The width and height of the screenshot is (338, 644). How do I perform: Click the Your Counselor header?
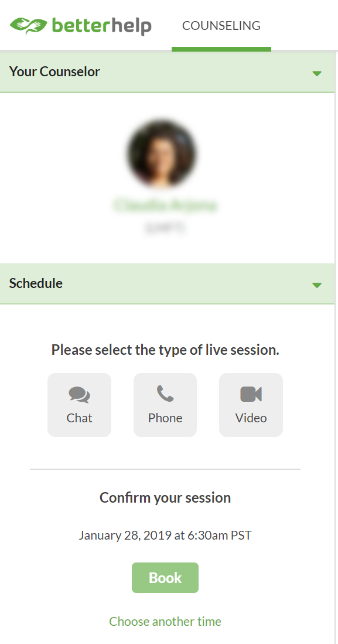[x=54, y=72]
